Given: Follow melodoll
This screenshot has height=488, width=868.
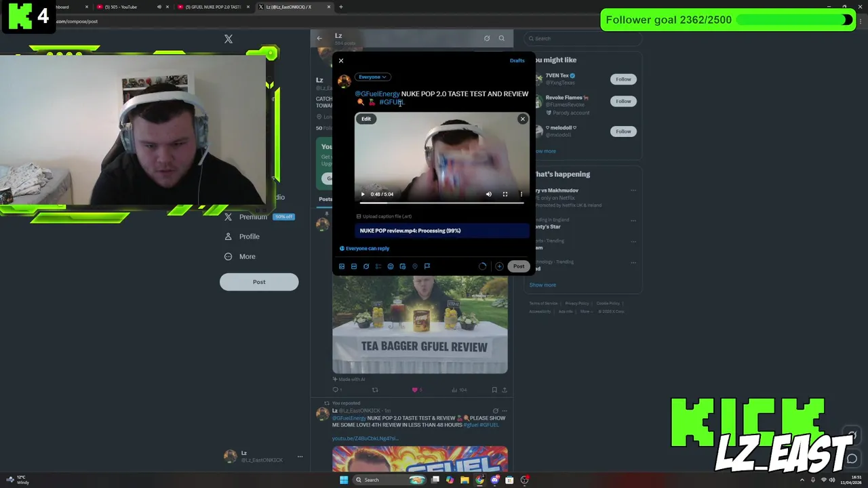Looking at the screenshot, I should coord(623,131).
